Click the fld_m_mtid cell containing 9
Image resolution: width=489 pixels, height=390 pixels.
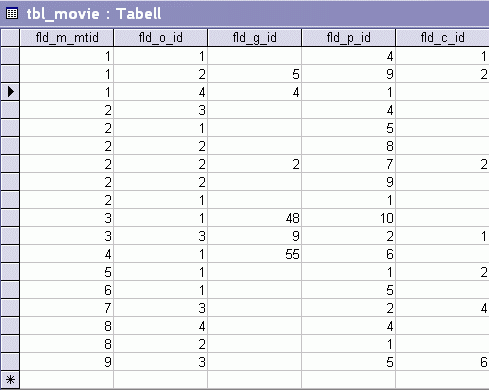click(x=67, y=362)
